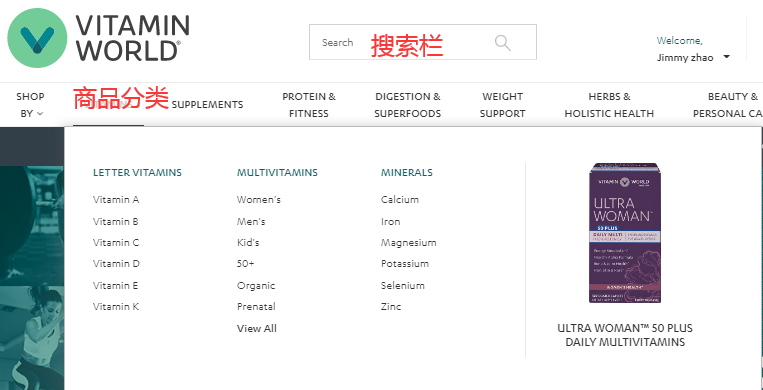Screen dimensions: 763x390
Task: Choose Prenatal multivitamins
Action: (256, 307)
